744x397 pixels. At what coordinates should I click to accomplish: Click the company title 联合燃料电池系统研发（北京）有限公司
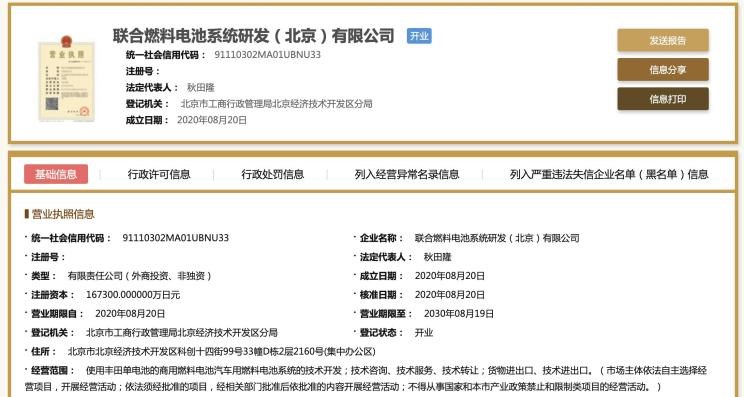pos(253,36)
